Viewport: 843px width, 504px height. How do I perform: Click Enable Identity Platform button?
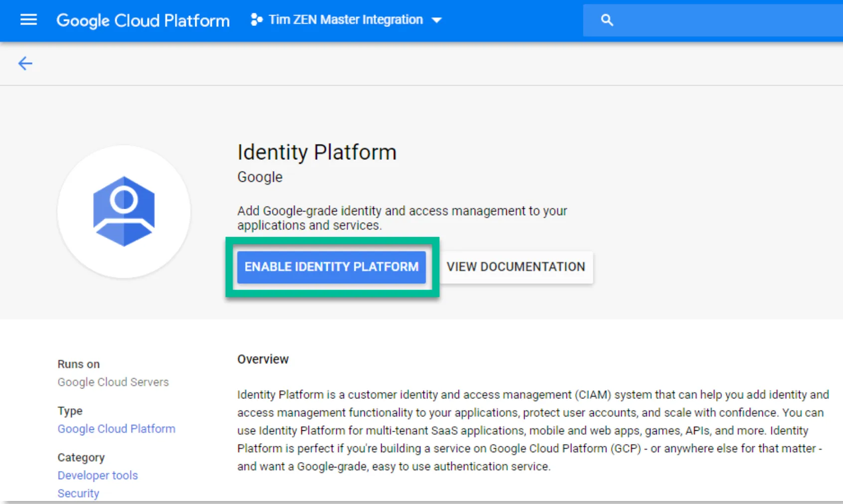[x=331, y=267]
